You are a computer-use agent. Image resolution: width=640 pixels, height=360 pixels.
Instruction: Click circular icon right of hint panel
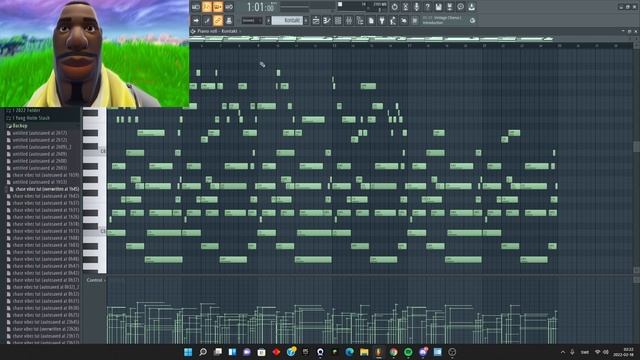(472, 20)
